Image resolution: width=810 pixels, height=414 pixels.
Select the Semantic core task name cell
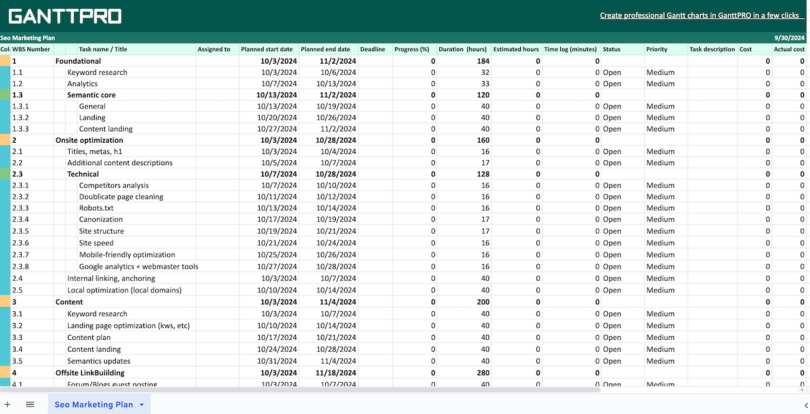click(x=91, y=95)
